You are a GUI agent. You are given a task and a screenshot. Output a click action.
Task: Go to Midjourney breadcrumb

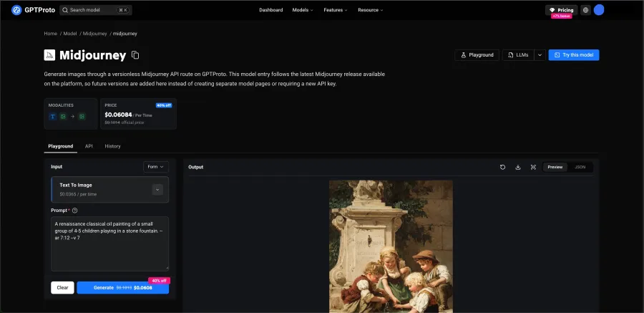point(95,34)
